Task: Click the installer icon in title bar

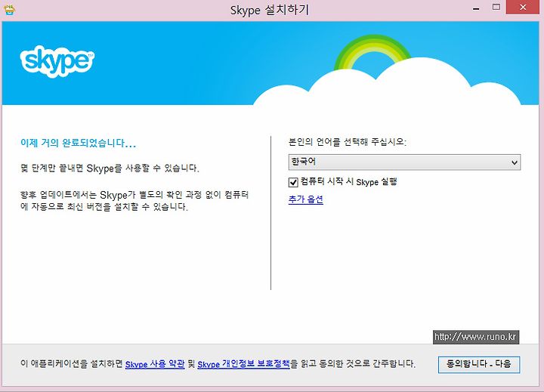Action: (x=9, y=9)
